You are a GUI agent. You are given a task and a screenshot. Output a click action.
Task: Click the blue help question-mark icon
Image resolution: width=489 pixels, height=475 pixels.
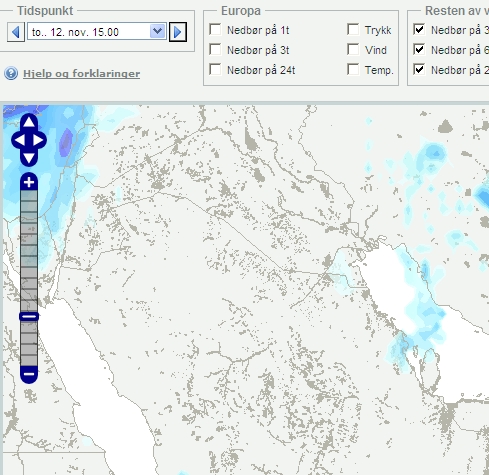[x=11, y=73]
